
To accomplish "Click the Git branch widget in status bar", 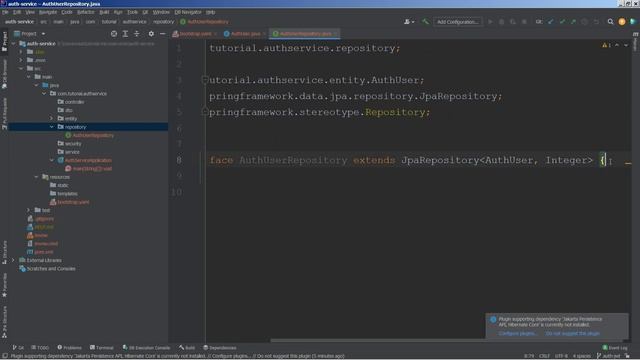I will 608,356.
